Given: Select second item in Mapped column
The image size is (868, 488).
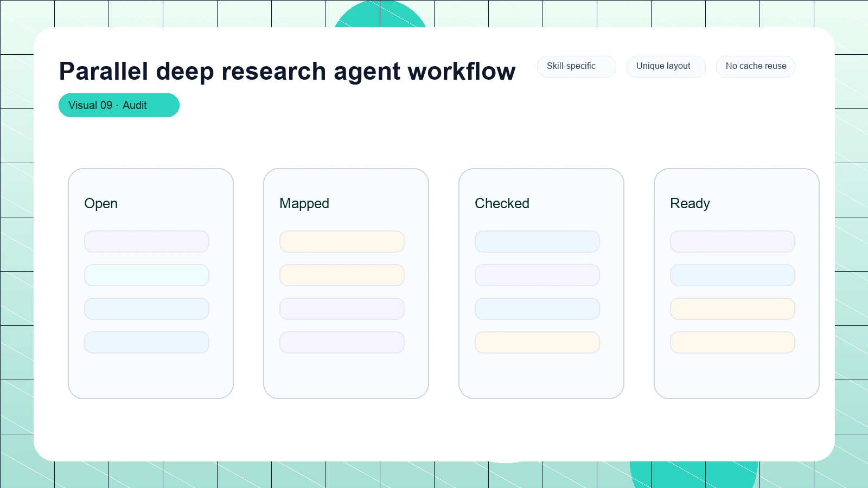Looking at the screenshot, I should click(x=342, y=275).
